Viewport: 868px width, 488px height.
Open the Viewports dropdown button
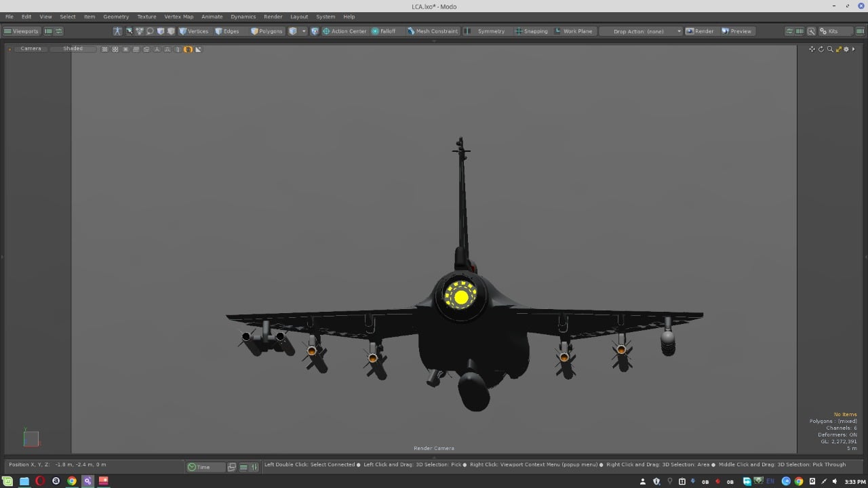click(22, 31)
